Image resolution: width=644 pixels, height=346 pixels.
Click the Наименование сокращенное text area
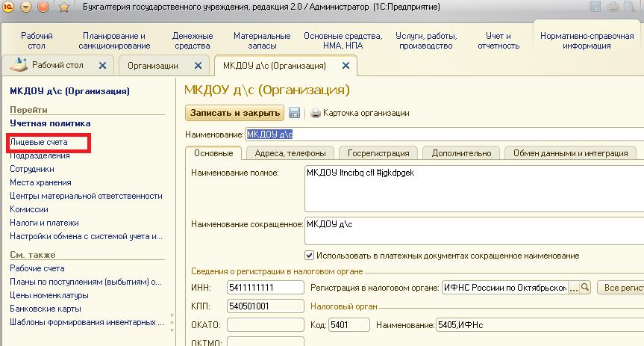point(474,231)
